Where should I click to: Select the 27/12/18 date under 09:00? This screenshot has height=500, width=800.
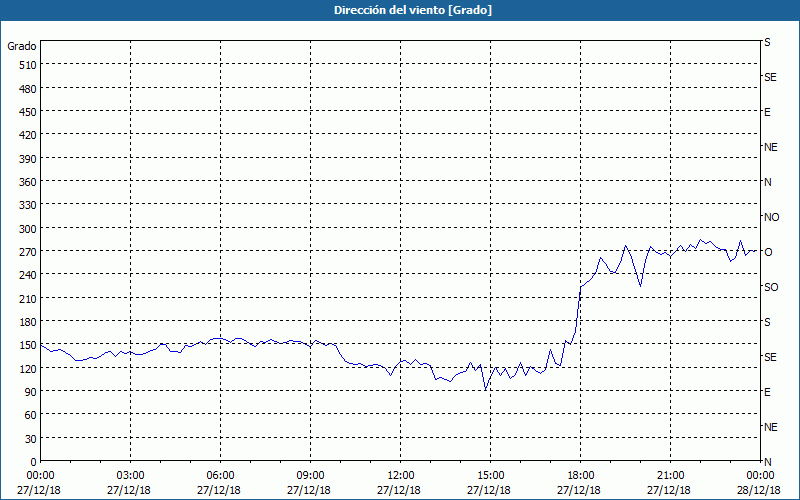click(x=309, y=490)
